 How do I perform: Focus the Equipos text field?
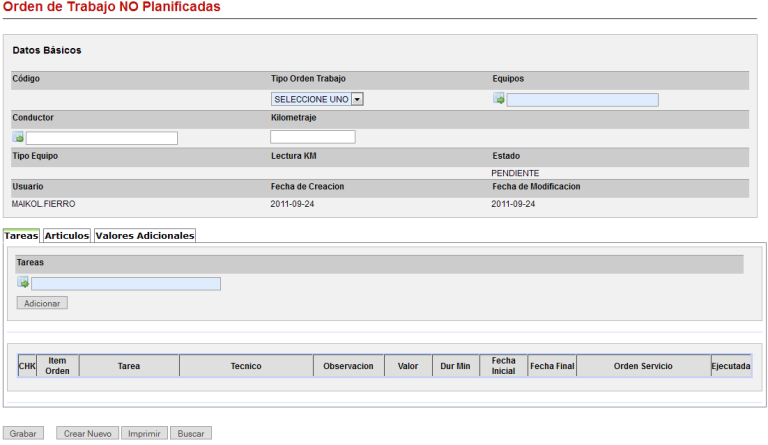pyautogui.click(x=583, y=99)
